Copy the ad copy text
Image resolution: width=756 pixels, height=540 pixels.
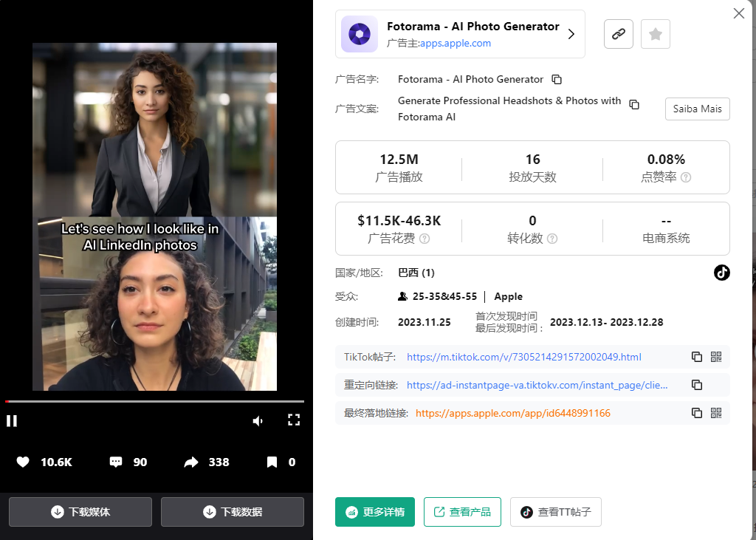[633, 104]
